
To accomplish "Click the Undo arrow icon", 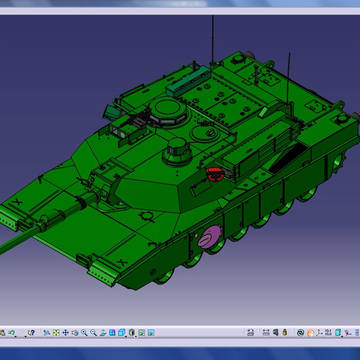I will coord(12,332).
